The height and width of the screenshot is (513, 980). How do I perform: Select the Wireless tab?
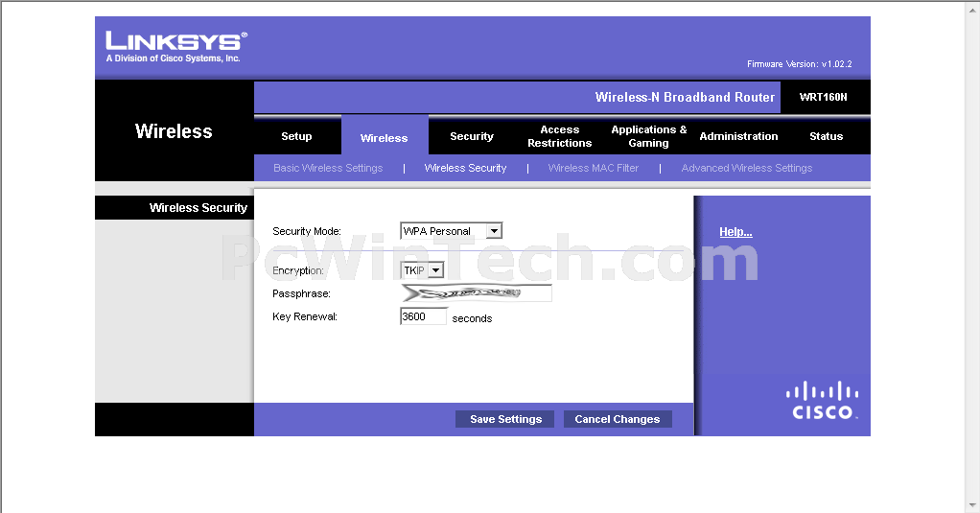(x=384, y=137)
